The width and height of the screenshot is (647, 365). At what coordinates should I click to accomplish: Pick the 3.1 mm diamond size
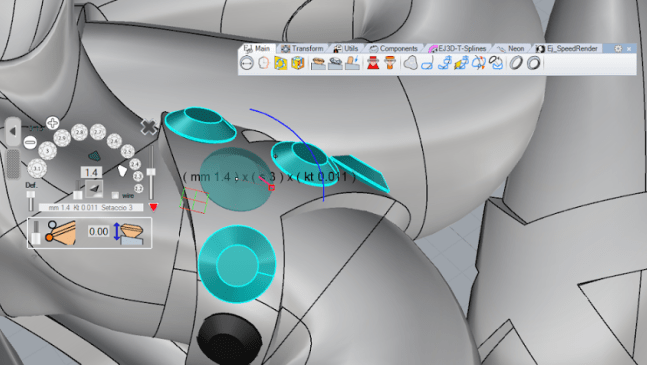tap(37, 169)
